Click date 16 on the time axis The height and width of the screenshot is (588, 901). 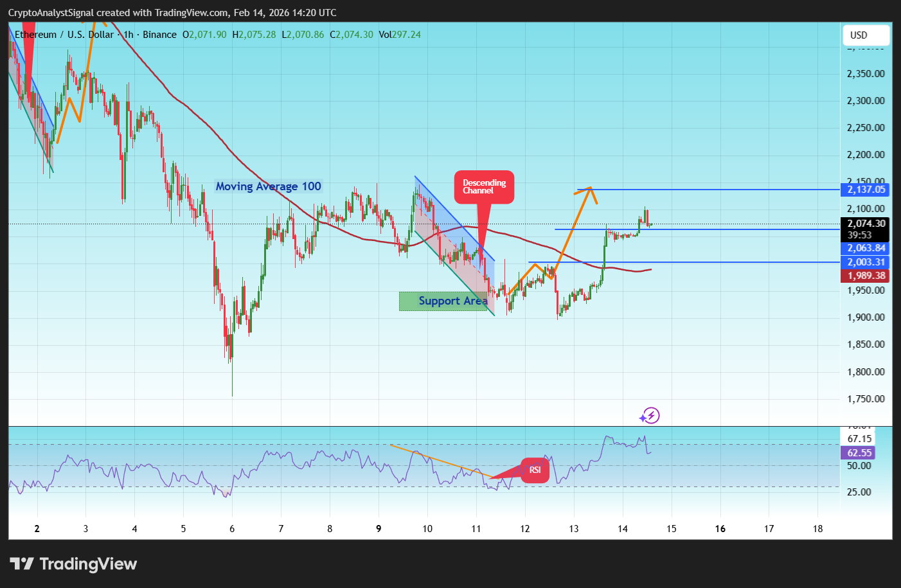tap(720, 529)
